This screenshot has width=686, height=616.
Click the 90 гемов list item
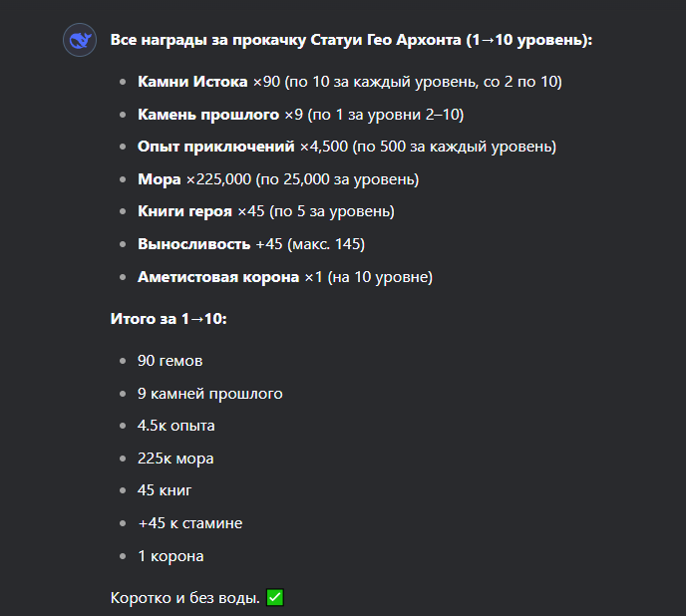pyautogui.click(x=171, y=361)
